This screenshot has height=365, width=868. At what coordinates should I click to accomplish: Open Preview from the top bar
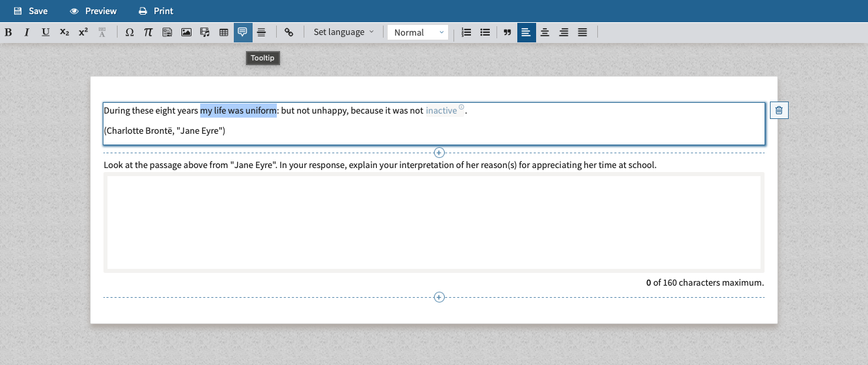tap(93, 11)
